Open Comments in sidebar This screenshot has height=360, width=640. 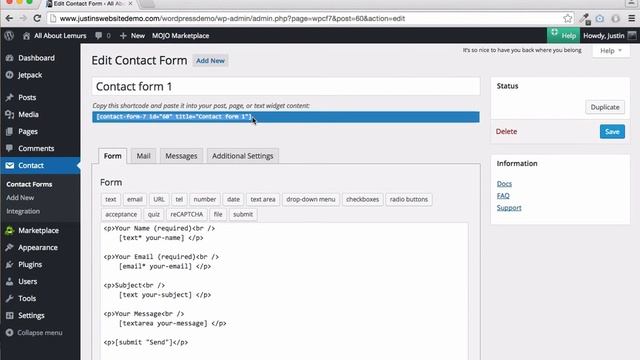(36, 149)
